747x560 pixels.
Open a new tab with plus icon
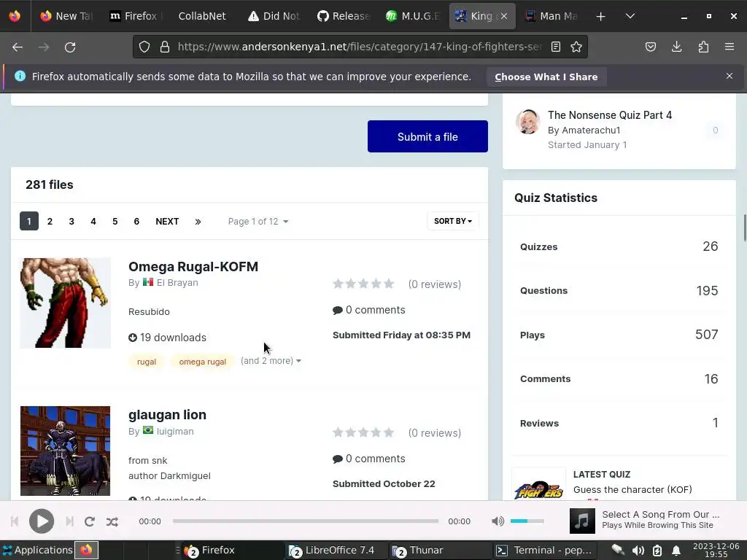[601, 16]
